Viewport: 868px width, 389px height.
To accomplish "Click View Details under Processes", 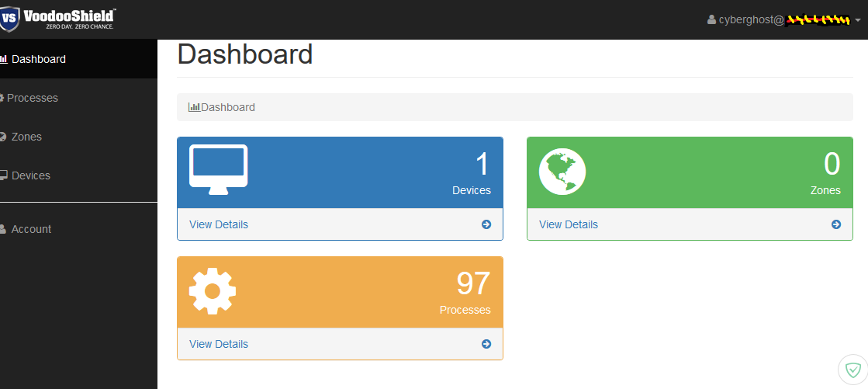I will pyautogui.click(x=219, y=344).
